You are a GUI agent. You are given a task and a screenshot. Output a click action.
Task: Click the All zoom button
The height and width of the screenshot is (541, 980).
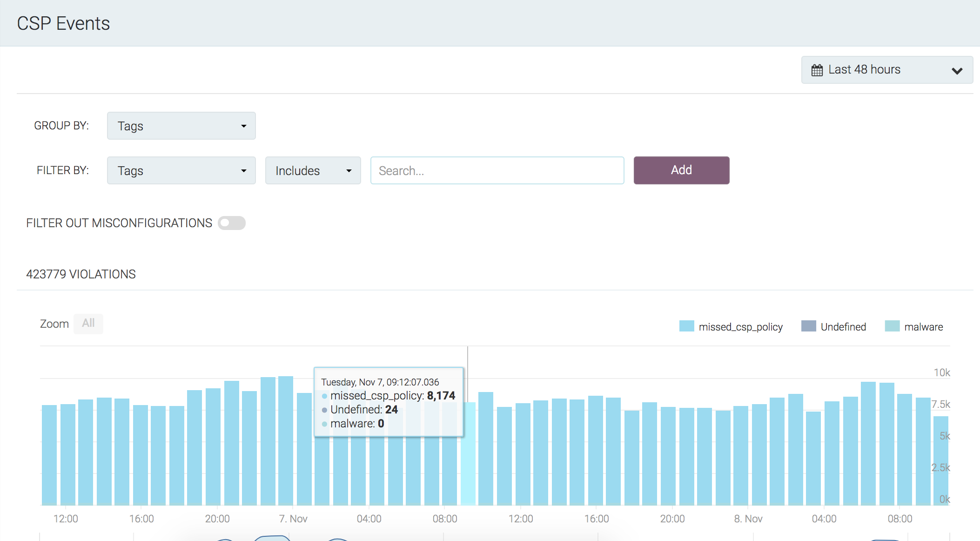coord(88,323)
